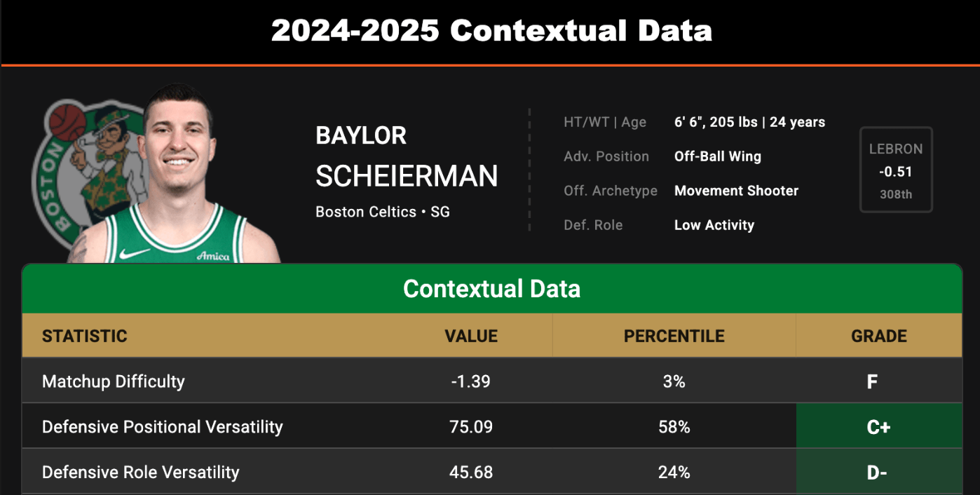
Task: Click the Movement Shooter archetype value
Action: pyautogui.click(x=736, y=191)
